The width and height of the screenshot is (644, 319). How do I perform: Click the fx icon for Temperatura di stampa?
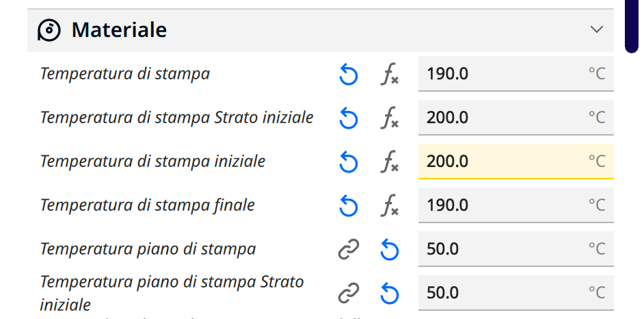point(390,75)
